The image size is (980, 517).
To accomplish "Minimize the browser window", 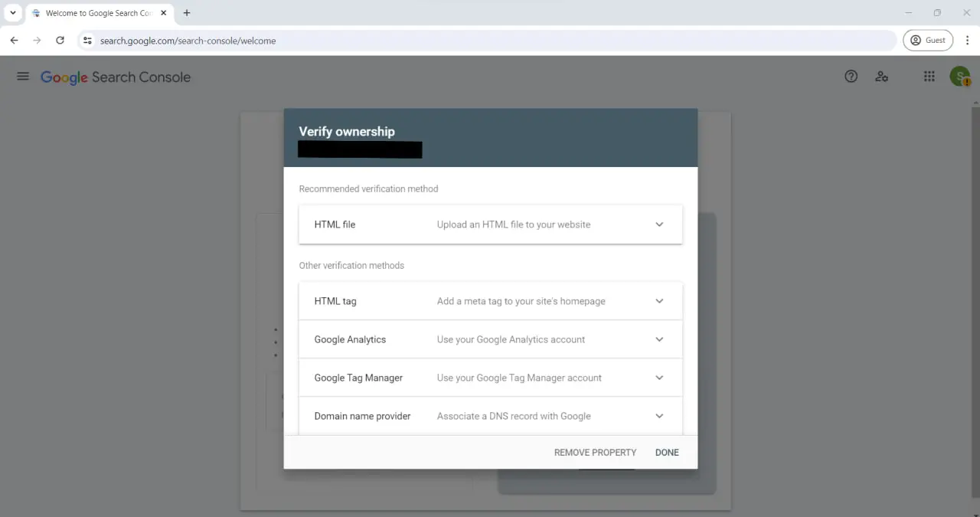I will (909, 13).
